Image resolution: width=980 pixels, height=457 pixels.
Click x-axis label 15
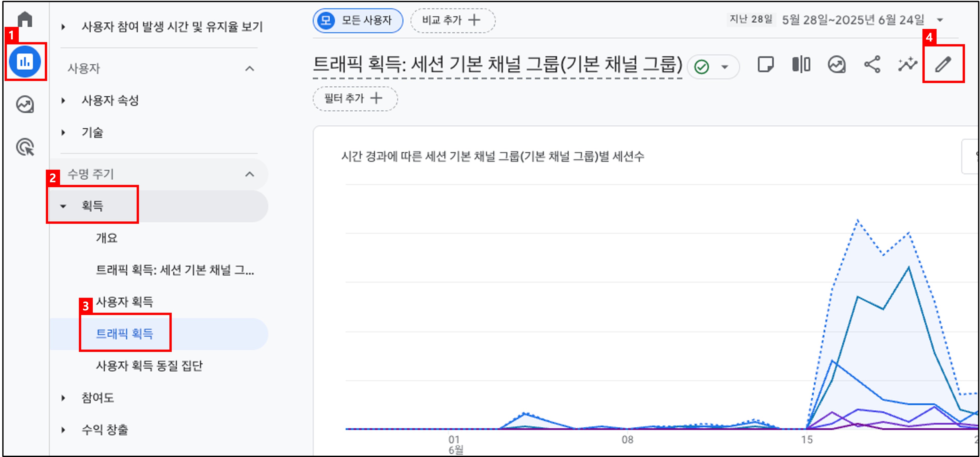click(x=807, y=440)
